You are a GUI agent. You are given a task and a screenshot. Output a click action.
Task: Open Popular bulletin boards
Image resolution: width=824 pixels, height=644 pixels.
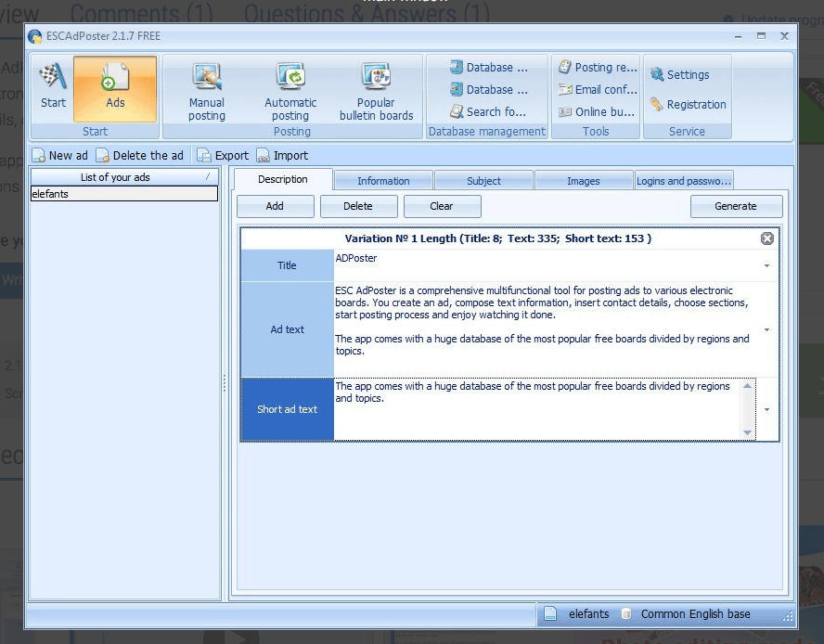(x=376, y=92)
